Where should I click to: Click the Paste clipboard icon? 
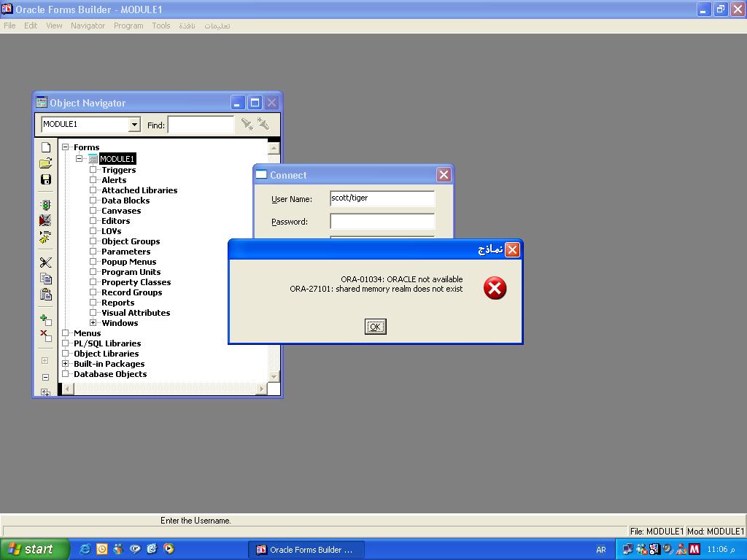point(45,295)
